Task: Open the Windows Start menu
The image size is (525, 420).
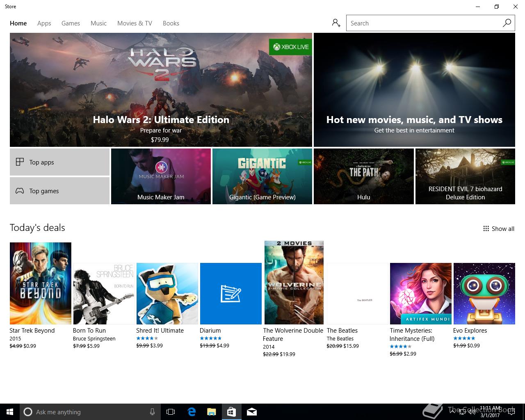Action: coord(10,412)
